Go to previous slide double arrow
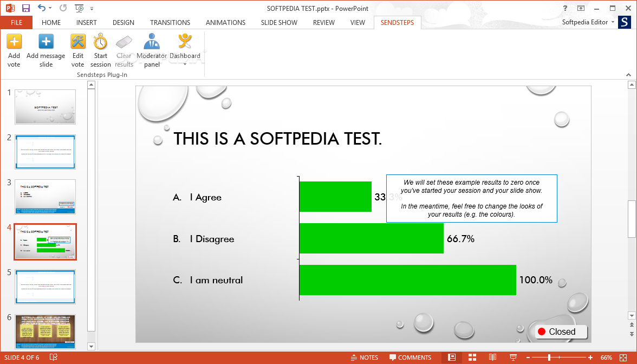The height and width of the screenshot is (364, 637). point(632,324)
